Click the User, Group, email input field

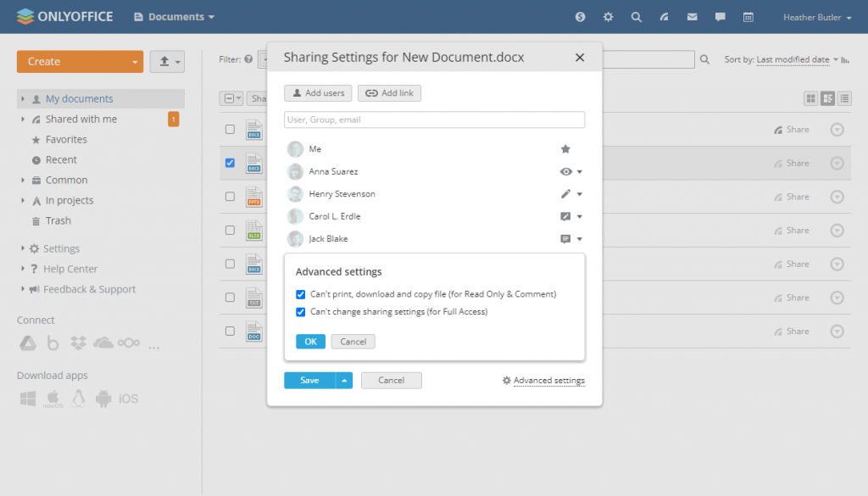[x=434, y=119]
